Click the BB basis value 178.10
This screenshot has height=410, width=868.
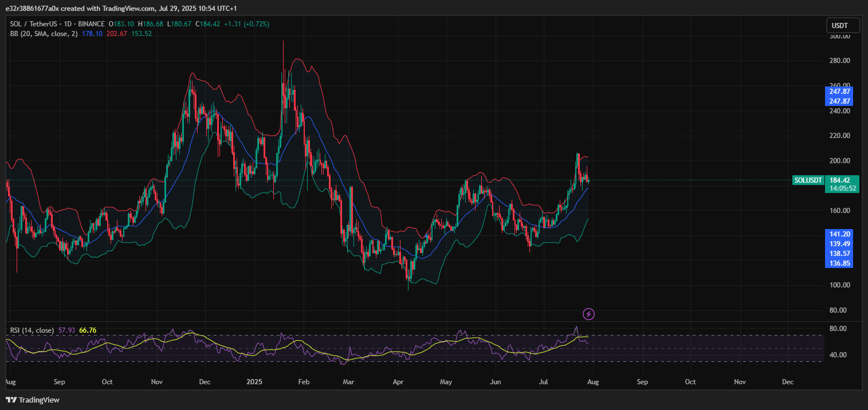click(x=92, y=34)
